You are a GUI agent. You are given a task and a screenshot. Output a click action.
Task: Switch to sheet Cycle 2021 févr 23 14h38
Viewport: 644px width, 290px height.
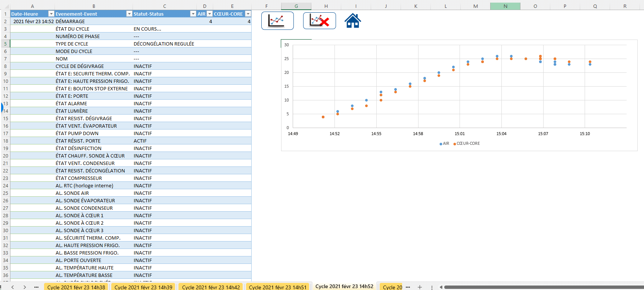76,287
